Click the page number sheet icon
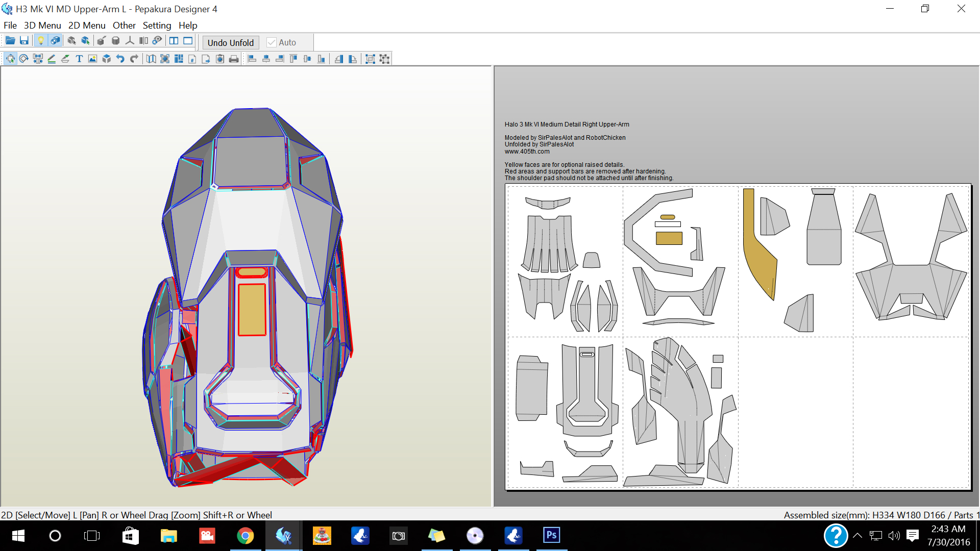The width and height of the screenshot is (980, 551). [x=192, y=59]
